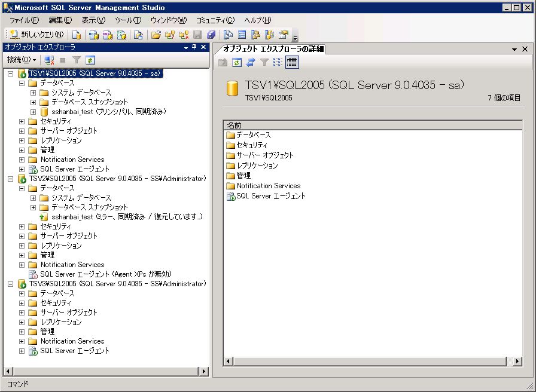Image resolution: width=536 pixels, height=392 pixels.
Task: Click Filter funnel in Object Explorer toolbar
Action: tap(77, 60)
